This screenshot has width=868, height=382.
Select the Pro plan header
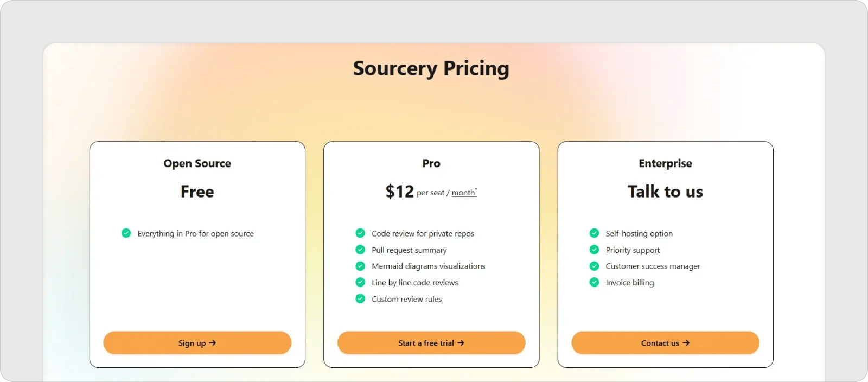(431, 163)
